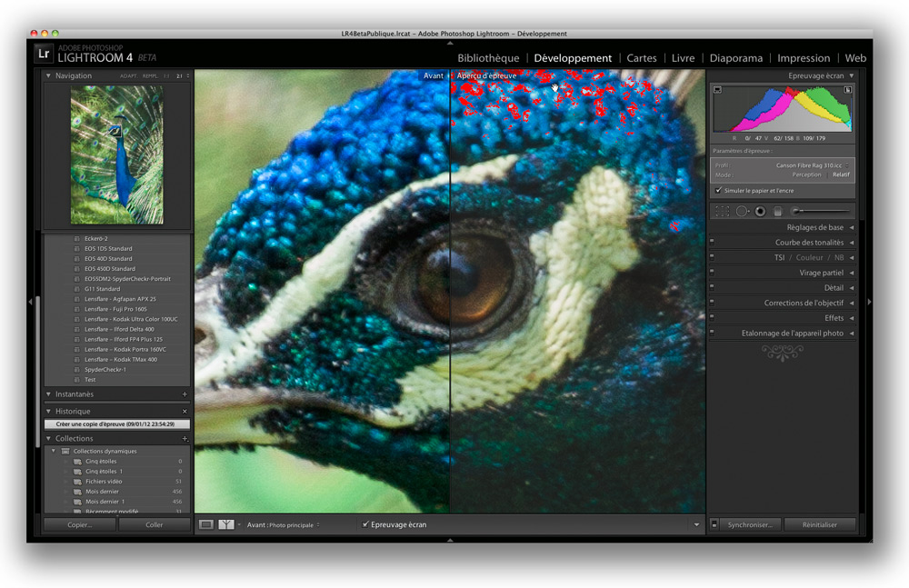
Task: Click the RGB histogram graph
Action: point(783,108)
